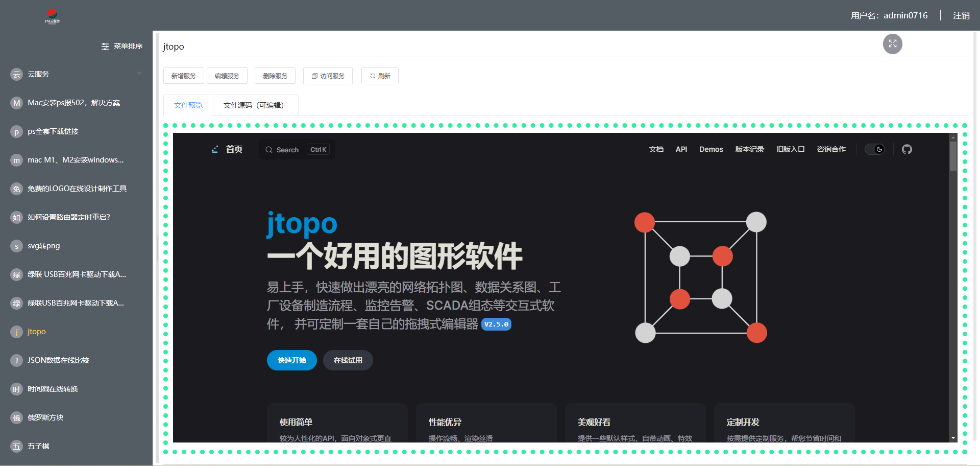Open JSON数据在线比较 menu item
The height and width of the screenshot is (466, 980).
click(76, 360)
